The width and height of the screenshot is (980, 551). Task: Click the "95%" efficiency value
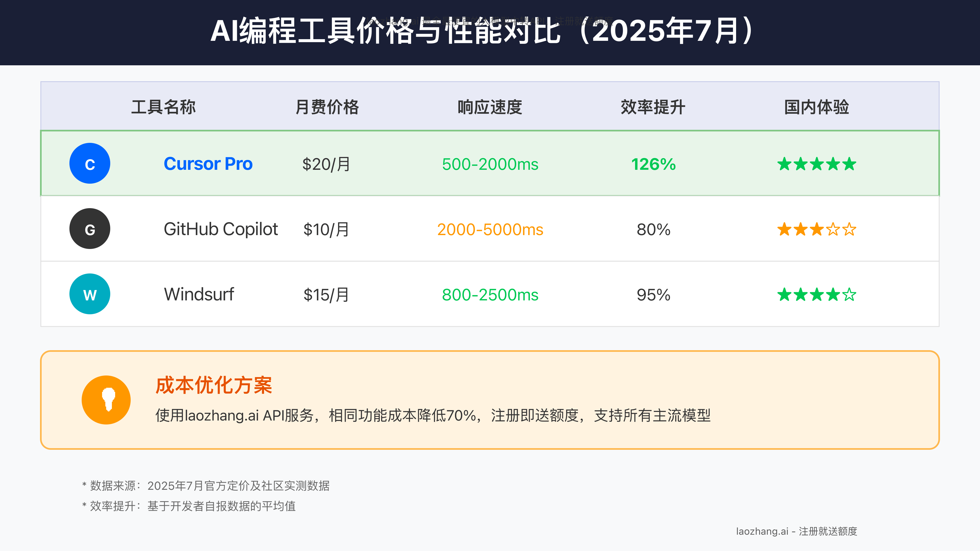point(653,295)
